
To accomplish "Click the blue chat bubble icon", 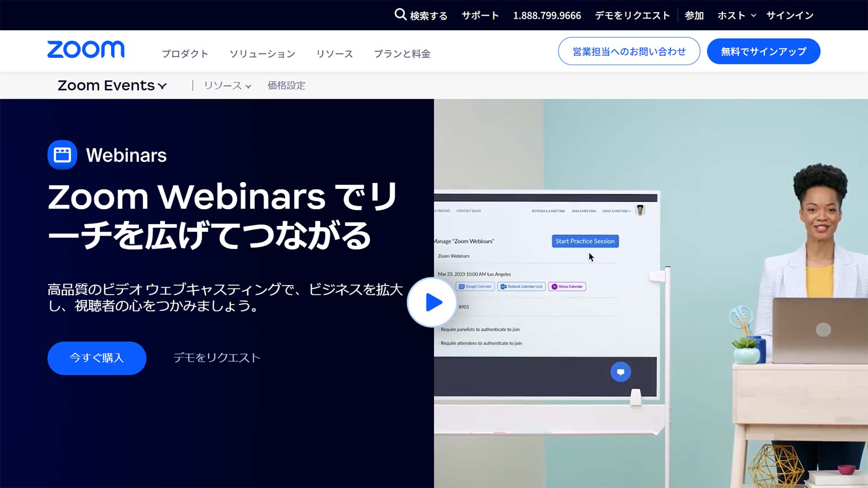I will pos(621,372).
